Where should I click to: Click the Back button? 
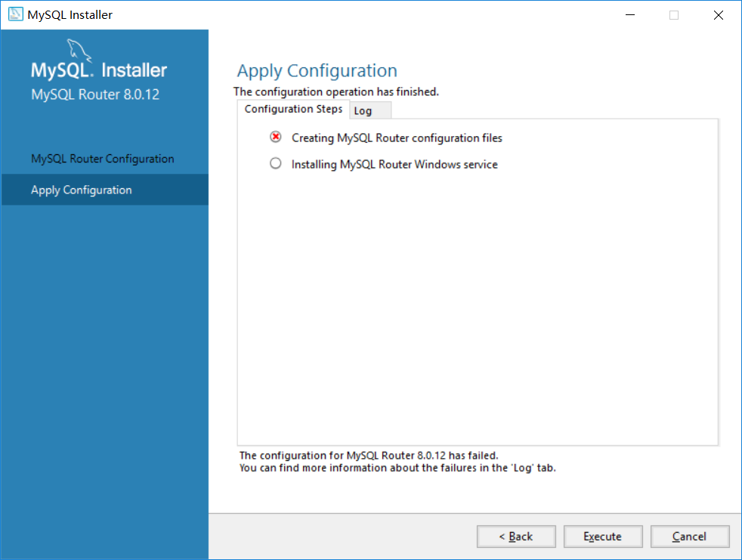516,537
